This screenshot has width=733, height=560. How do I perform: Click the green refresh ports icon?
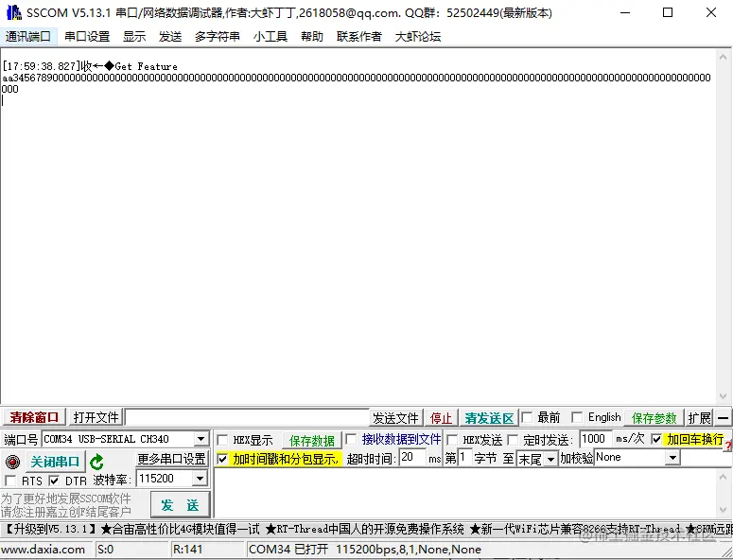point(96,462)
